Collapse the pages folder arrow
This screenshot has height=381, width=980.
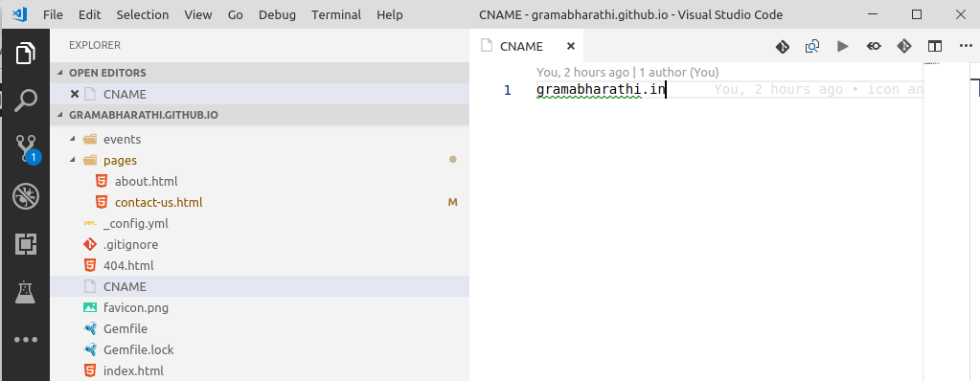coord(73,161)
